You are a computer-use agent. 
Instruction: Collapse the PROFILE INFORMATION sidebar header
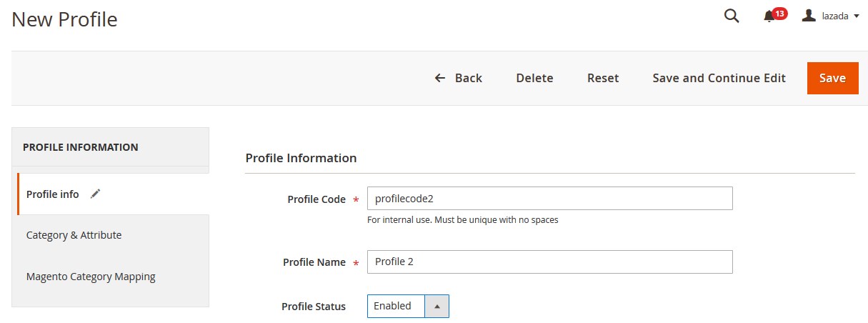tap(111, 147)
